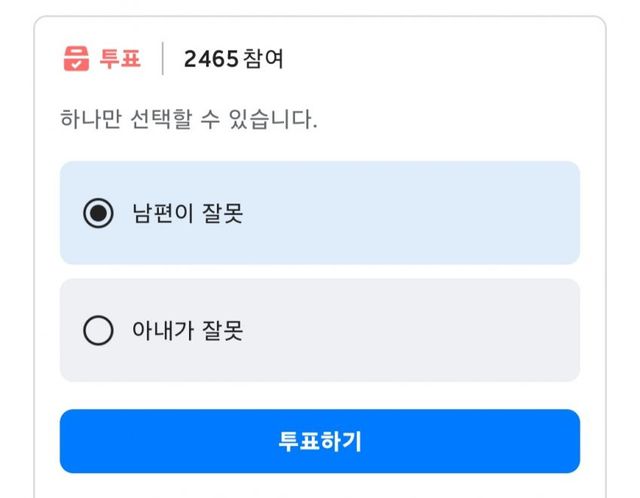640x498 pixels.
Task: Select the filled radio circle for 남편이 잘못
Action: pos(98,214)
